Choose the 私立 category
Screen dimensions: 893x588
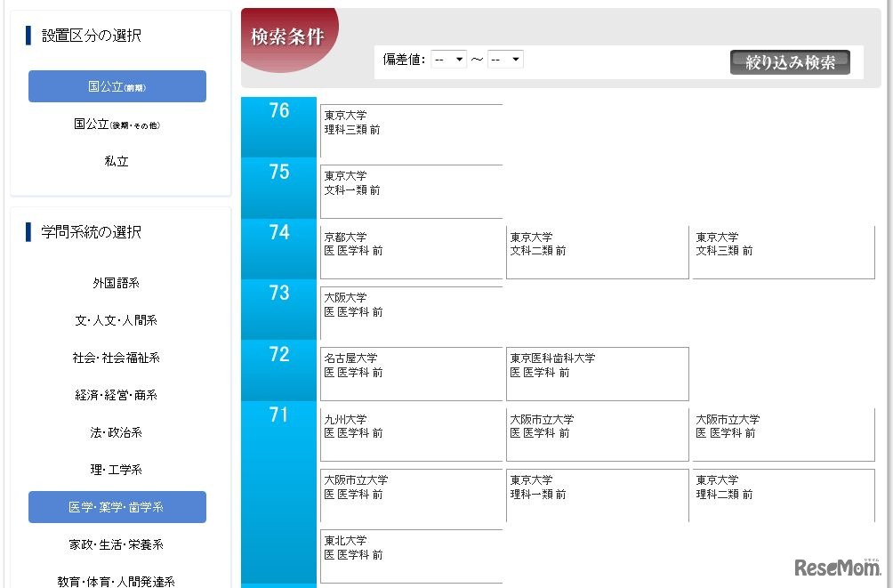click(x=117, y=161)
